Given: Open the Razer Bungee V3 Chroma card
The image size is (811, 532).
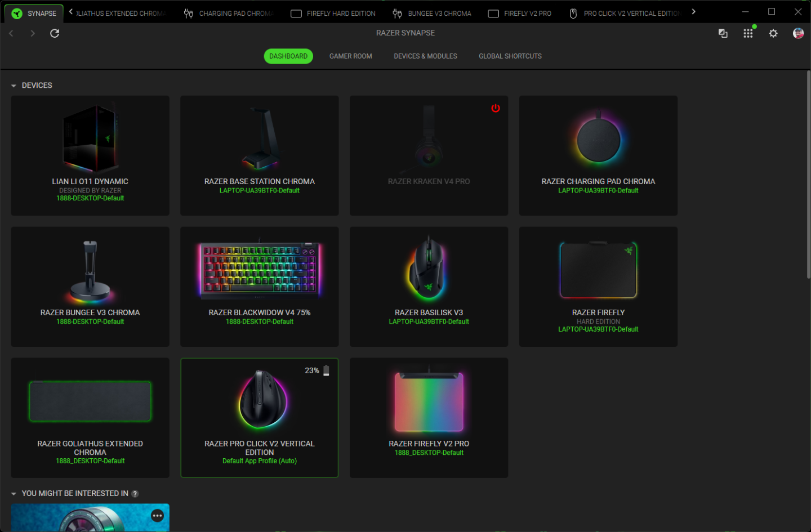Looking at the screenshot, I should point(90,287).
